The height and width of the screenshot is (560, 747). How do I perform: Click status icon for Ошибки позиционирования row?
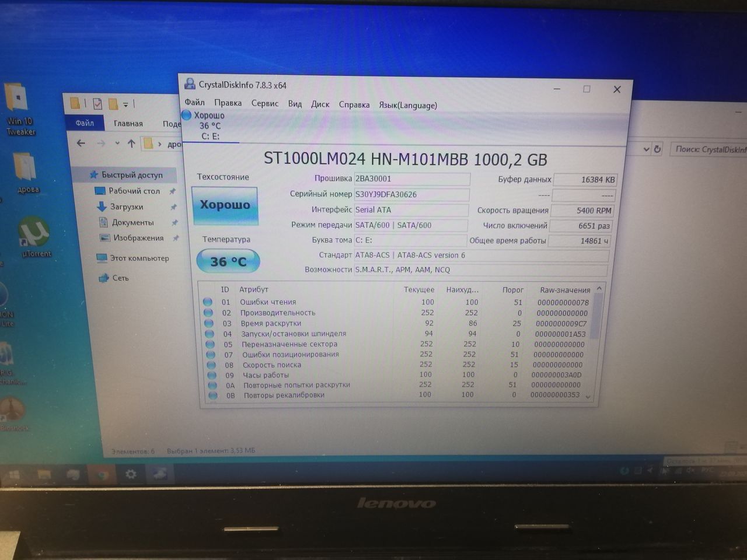210,354
